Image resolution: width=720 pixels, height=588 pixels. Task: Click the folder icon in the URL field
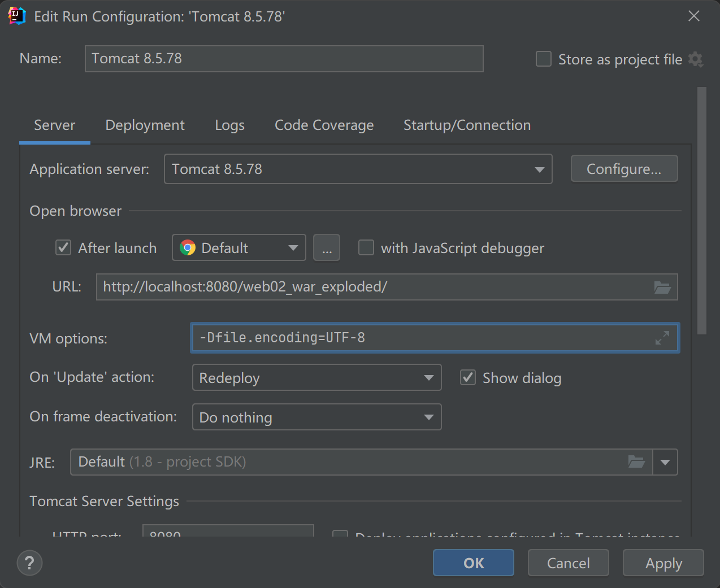pos(662,288)
